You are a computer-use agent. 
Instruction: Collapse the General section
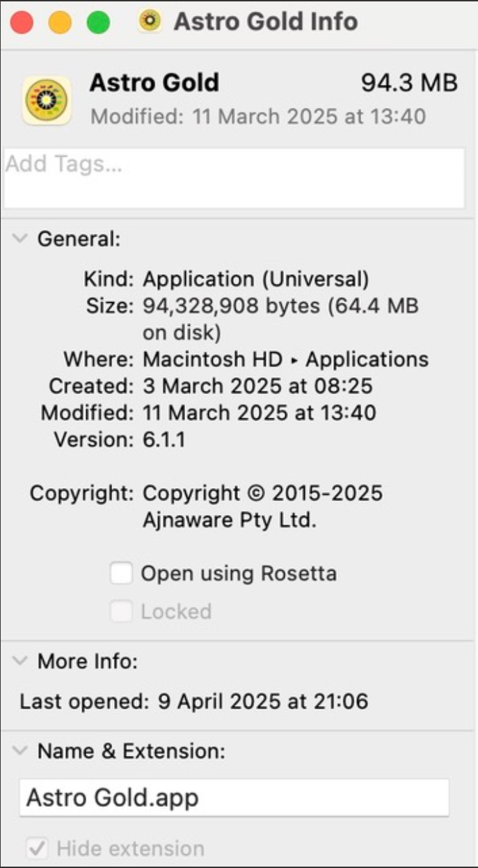pos(21,239)
